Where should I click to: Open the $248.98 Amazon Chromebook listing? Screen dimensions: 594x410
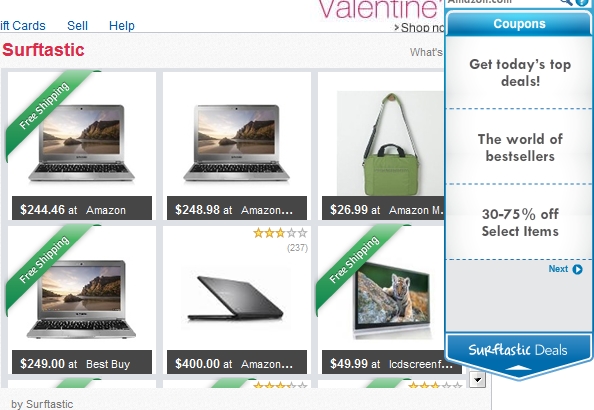point(237,146)
